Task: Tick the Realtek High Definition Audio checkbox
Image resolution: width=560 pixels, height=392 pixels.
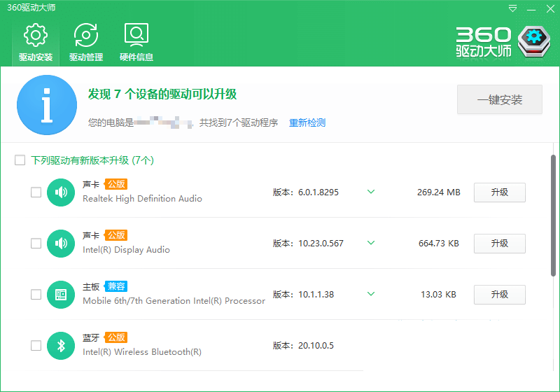Action: (x=36, y=192)
